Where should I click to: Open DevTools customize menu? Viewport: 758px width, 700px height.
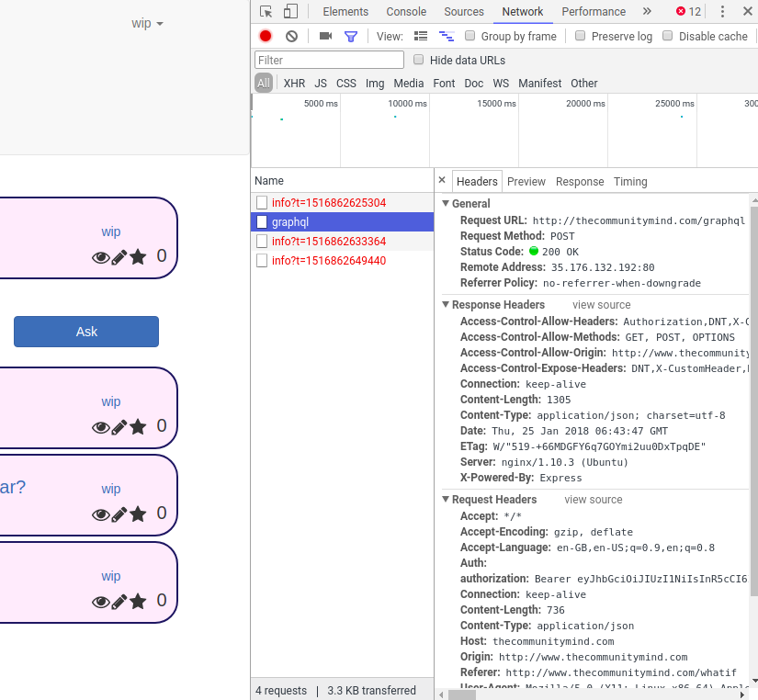point(722,12)
